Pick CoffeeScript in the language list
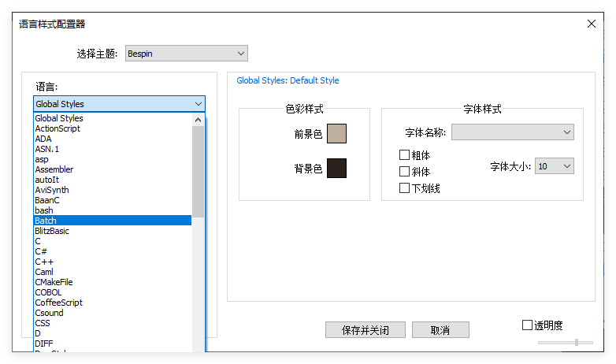 pyautogui.click(x=113, y=303)
